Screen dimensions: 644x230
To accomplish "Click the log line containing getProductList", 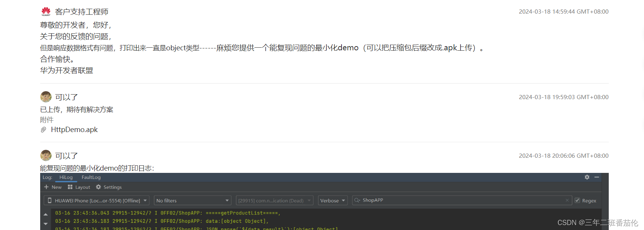I will 168,213.
